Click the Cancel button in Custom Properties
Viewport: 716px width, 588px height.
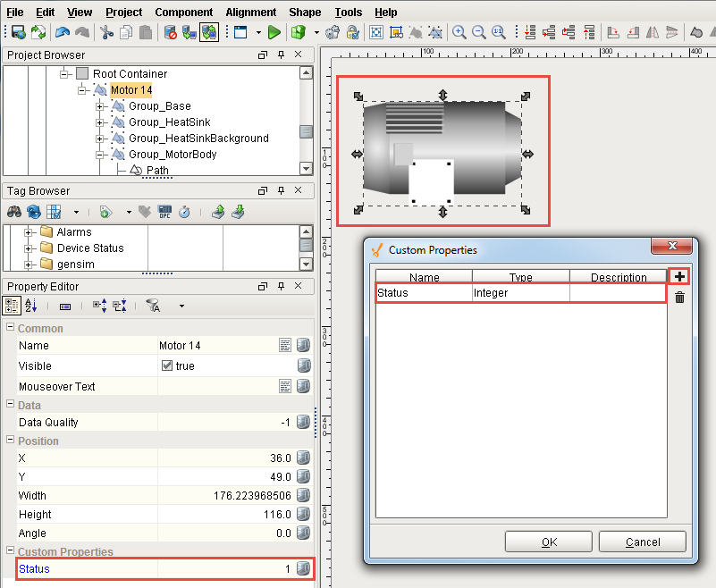(642, 542)
